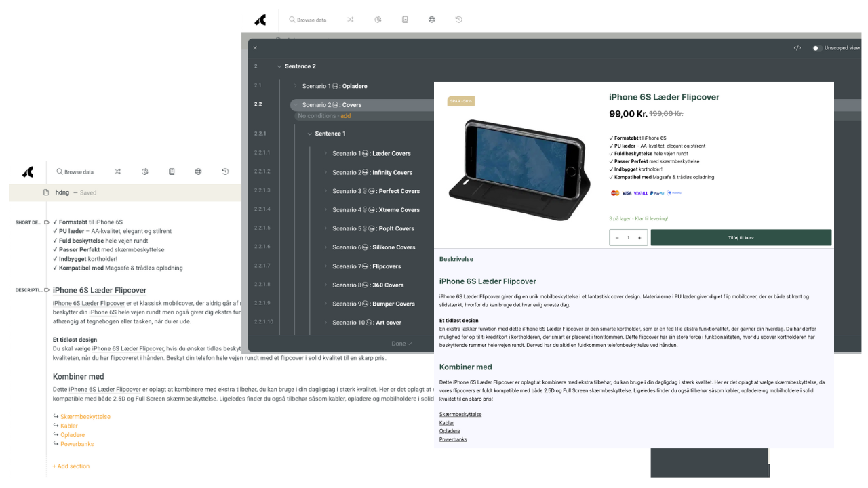The image size is (868, 488).
Task: Expand Scenario 8 360 Covers
Action: tap(325, 285)
